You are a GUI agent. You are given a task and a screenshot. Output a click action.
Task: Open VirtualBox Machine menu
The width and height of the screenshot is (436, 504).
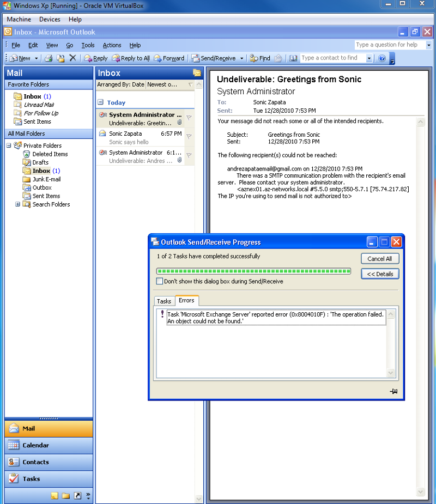pos(19,19)
